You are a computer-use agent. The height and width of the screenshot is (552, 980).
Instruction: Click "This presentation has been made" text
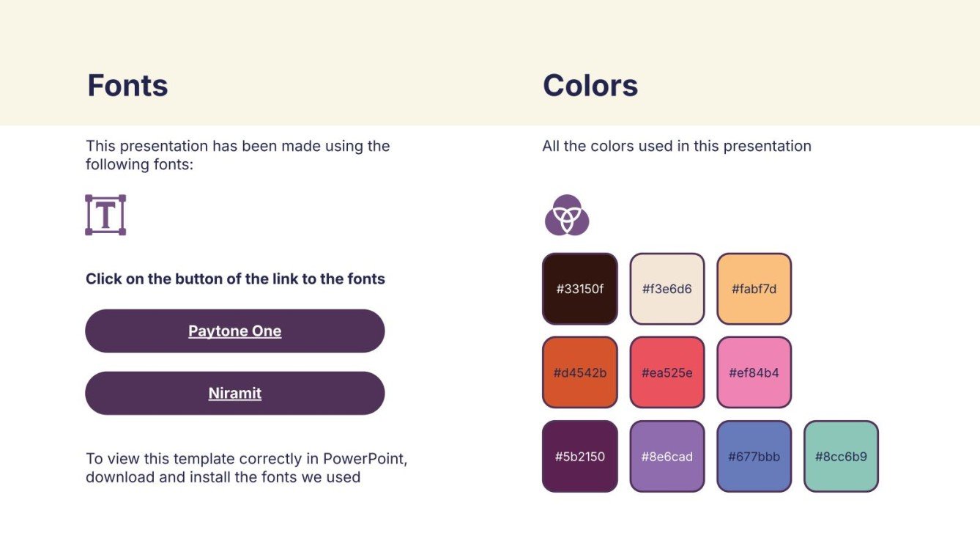click(237, 155)
